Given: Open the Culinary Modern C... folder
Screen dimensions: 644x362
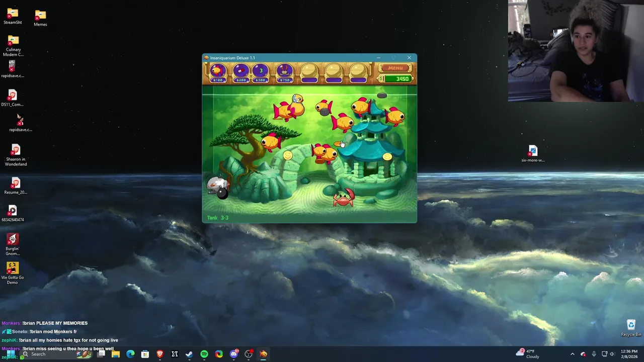Looking at the screenshot, I should coord(13,46).
